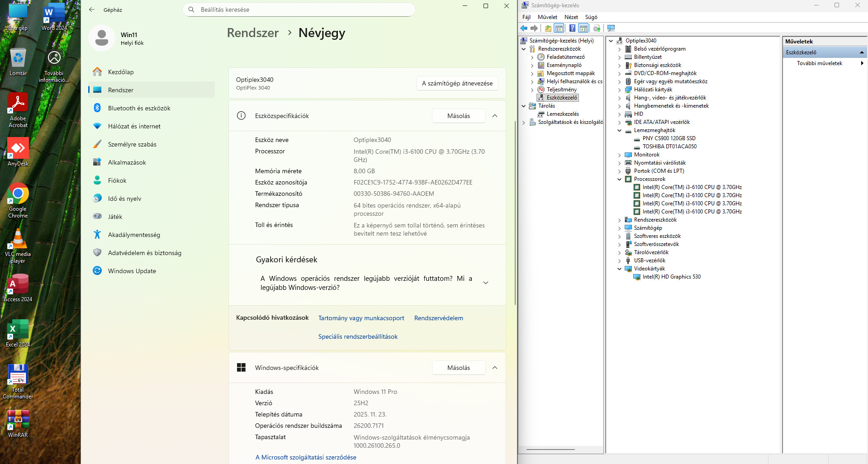Collapse the Tárolás tree node
Viewport: 868px width, 464px height.
[524, 106]
